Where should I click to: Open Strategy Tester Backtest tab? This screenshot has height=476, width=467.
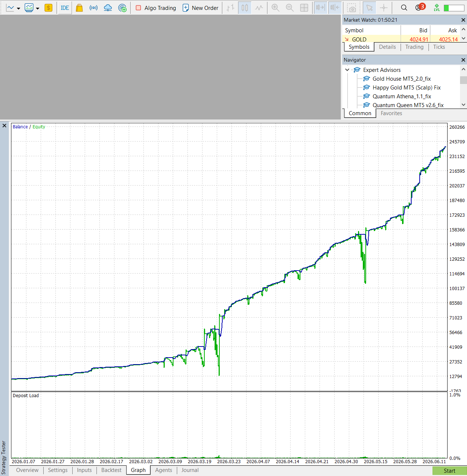[x=111, y=470]
